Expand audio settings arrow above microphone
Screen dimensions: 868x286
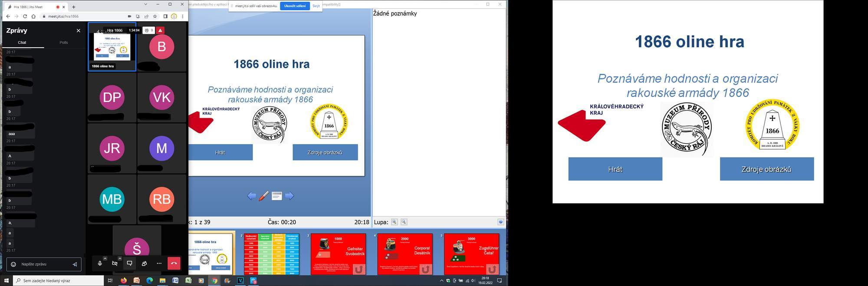coord(105,258)
